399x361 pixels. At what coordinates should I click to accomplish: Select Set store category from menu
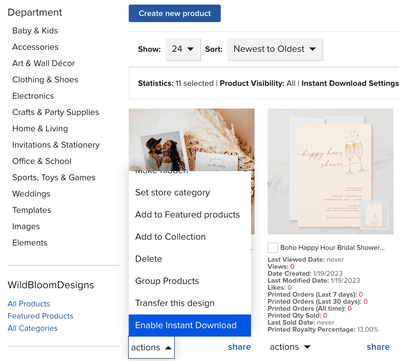[x=172, y=193]
